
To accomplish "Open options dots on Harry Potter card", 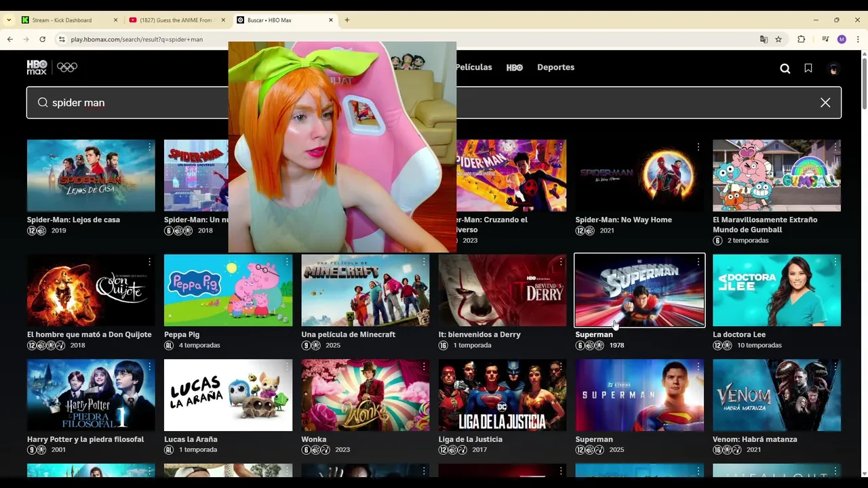I will pyautogui.click(x=150, y=367).
